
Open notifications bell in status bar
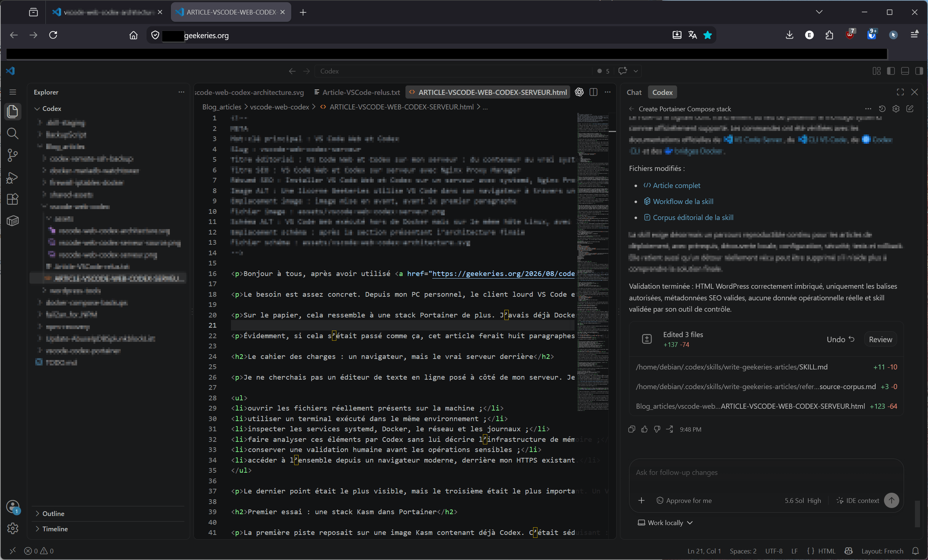coord(916,551)
